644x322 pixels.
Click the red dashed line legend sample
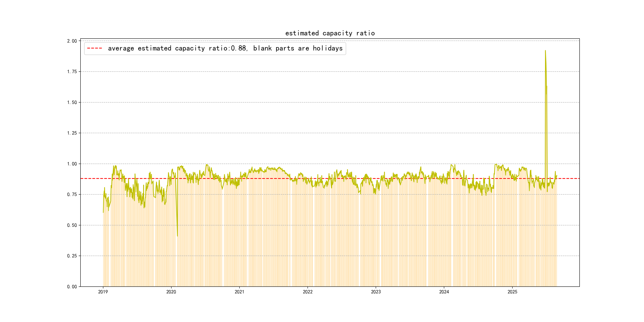(x=94, y=48)
